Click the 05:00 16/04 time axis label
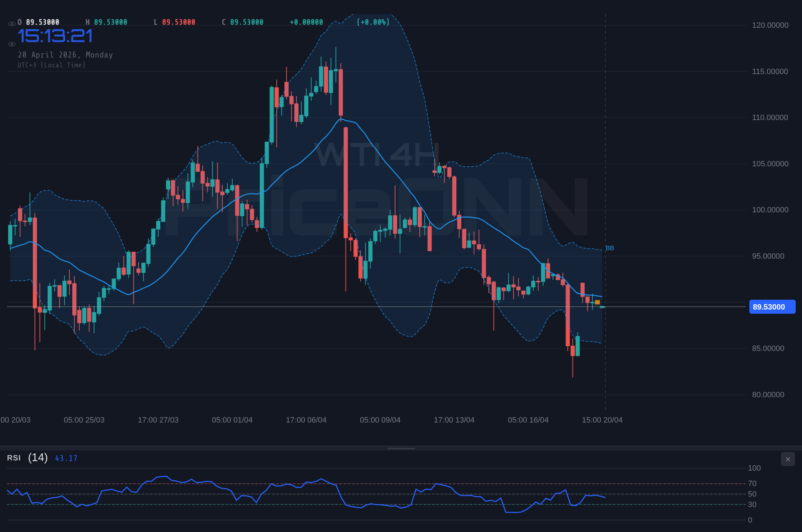 (528, 420)
